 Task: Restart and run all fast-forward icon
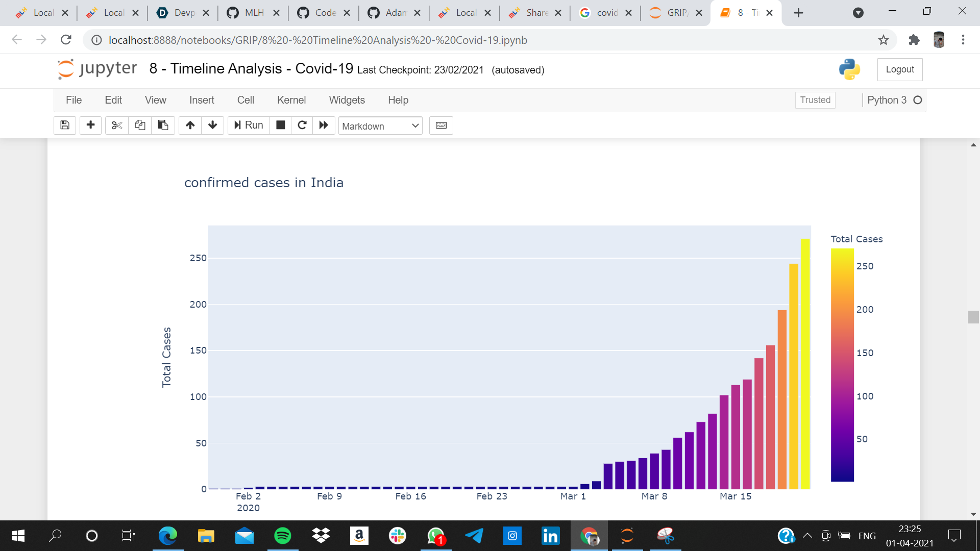click(324, 126)
